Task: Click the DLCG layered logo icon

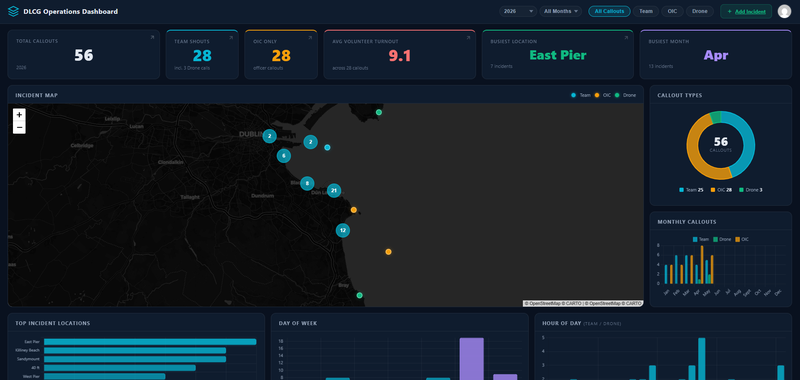Action: tap(13, 11)
